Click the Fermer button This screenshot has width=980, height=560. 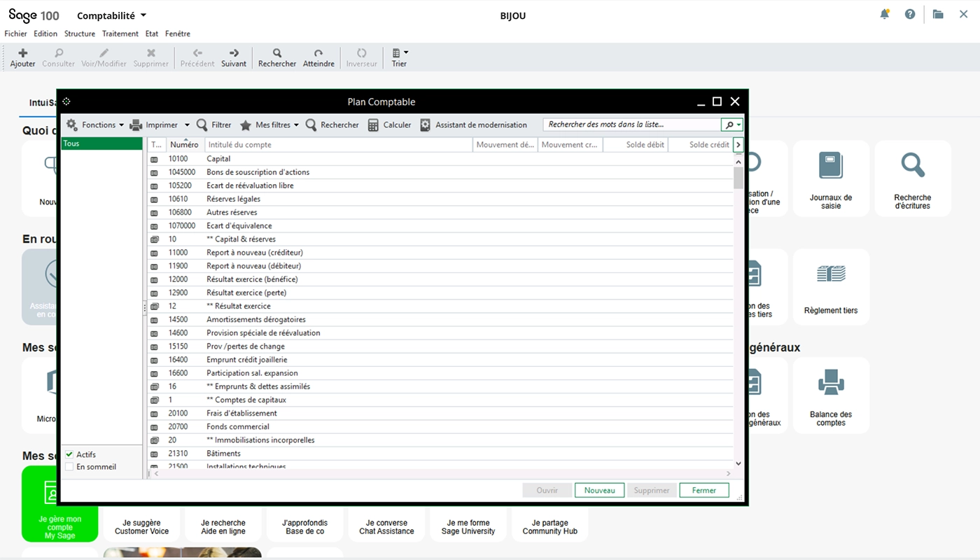click(703, 490)
